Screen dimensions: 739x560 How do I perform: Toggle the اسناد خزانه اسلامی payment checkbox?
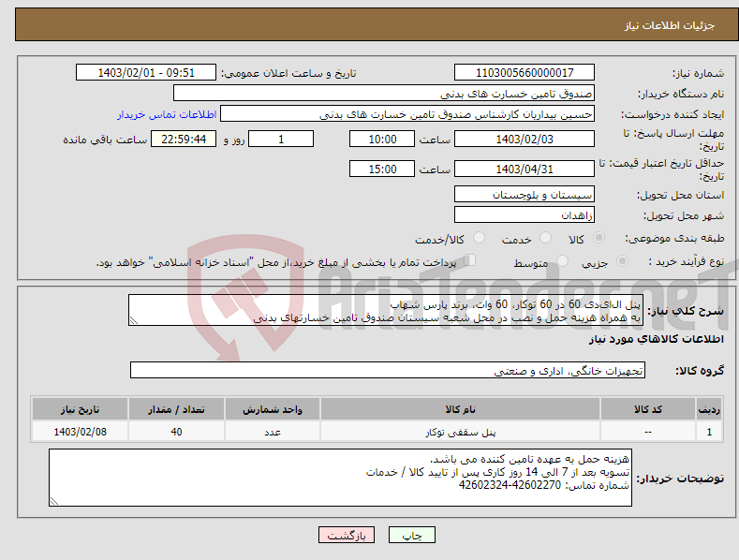tap(470, 260)
